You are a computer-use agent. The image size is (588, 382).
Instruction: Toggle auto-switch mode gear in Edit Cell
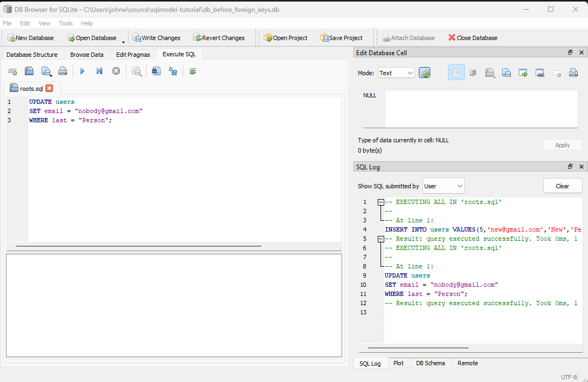[x=424, y=73]
